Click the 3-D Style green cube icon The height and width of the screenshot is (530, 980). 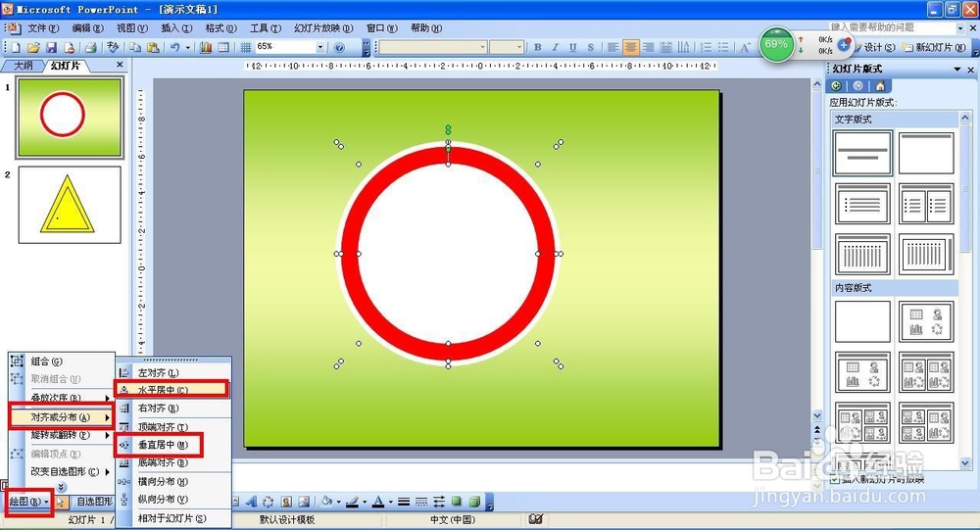(474, 502)
